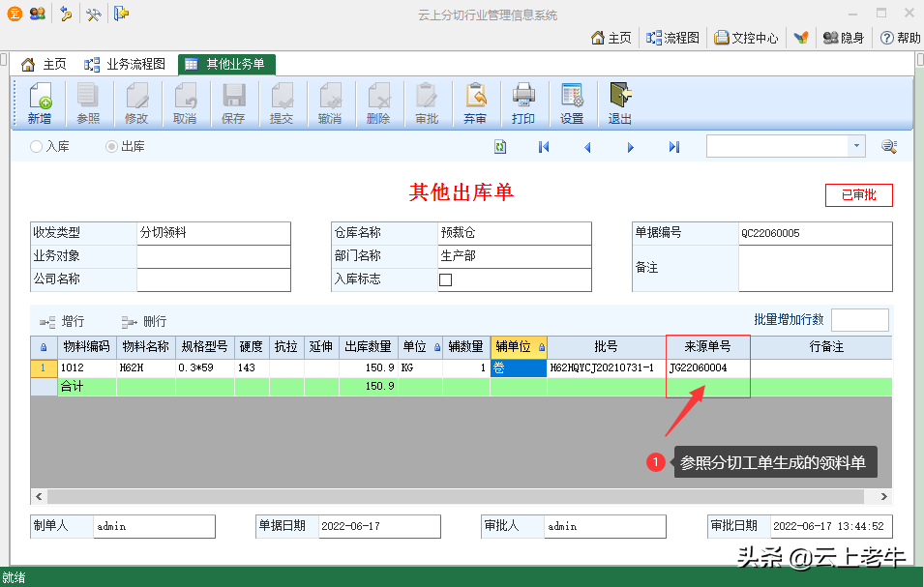
Task: Jump to the last record arrow
Action: click(674, 147)
